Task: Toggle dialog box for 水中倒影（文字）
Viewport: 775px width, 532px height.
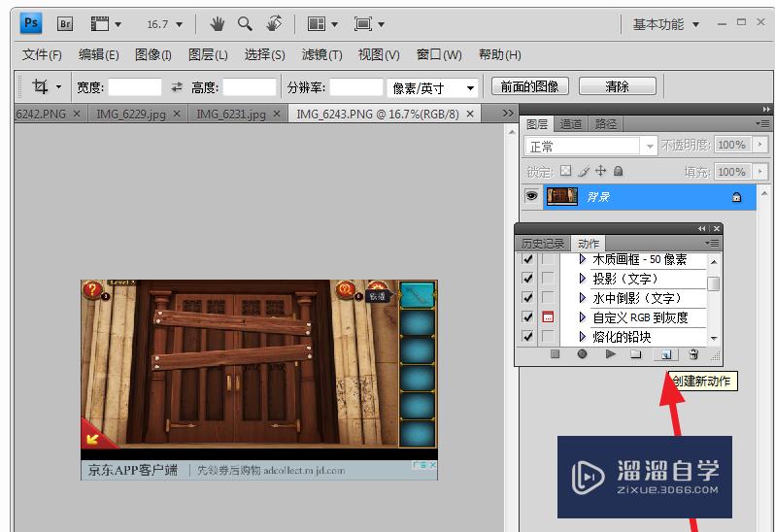Action: (548, 298)
